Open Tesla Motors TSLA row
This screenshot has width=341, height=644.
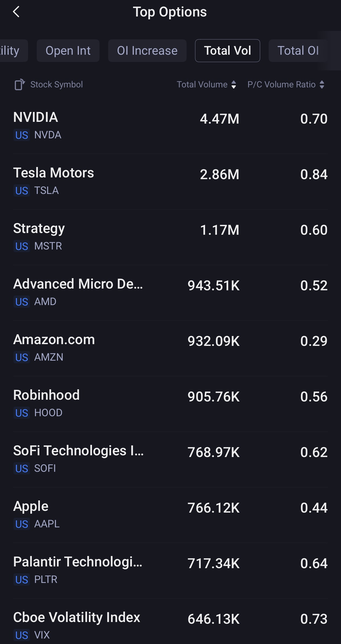[170, 181]
